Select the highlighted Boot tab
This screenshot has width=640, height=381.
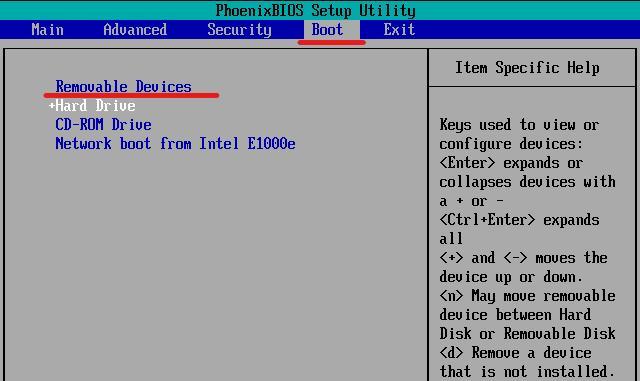tap(327, 30)
